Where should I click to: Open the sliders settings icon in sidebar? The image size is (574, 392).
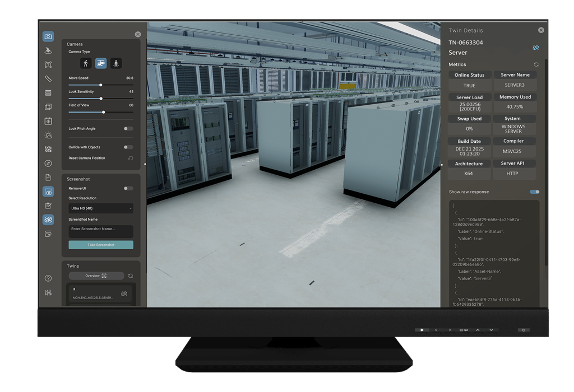(x=48, y=293)
